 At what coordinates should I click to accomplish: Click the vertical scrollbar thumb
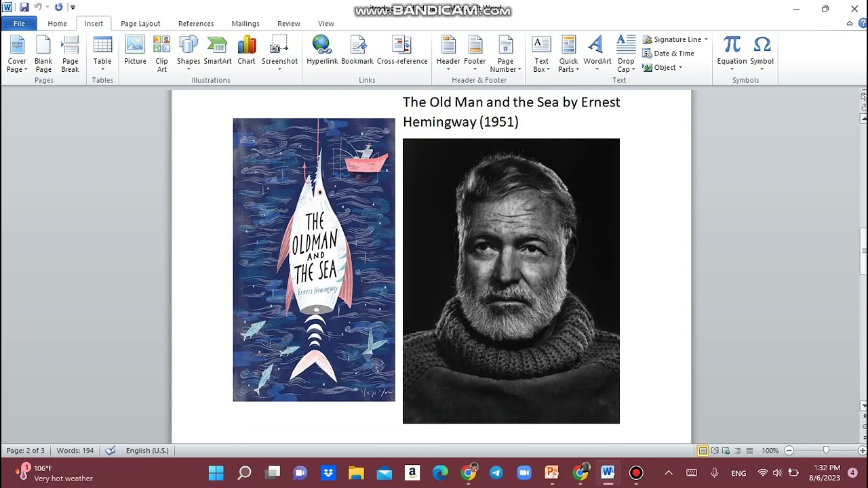pyautogui.click(x=863, y=251)
